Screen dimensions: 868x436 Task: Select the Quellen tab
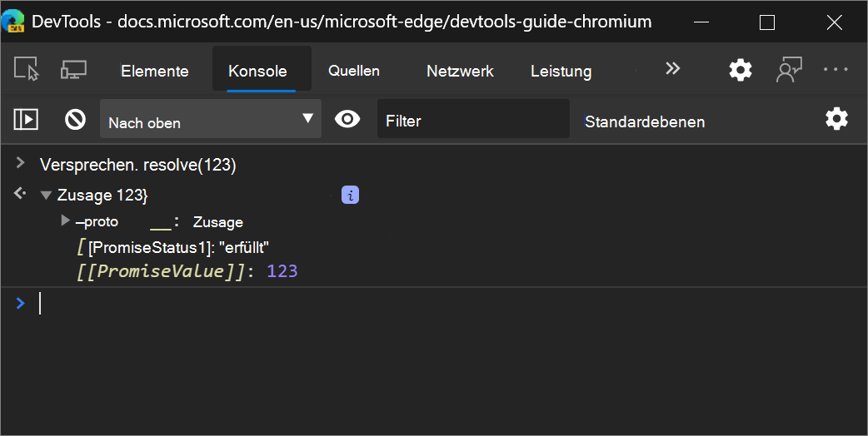(354, 71)
